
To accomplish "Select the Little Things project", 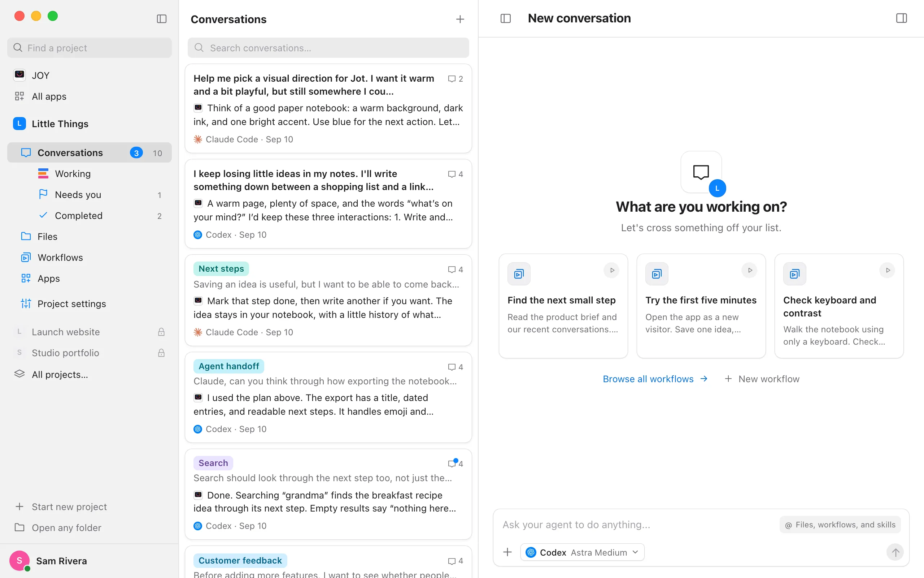I will pyautogui.click(x=90, y=124).
